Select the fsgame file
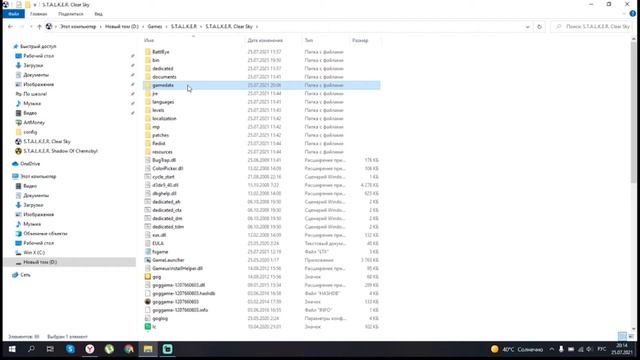 point(160,252)
